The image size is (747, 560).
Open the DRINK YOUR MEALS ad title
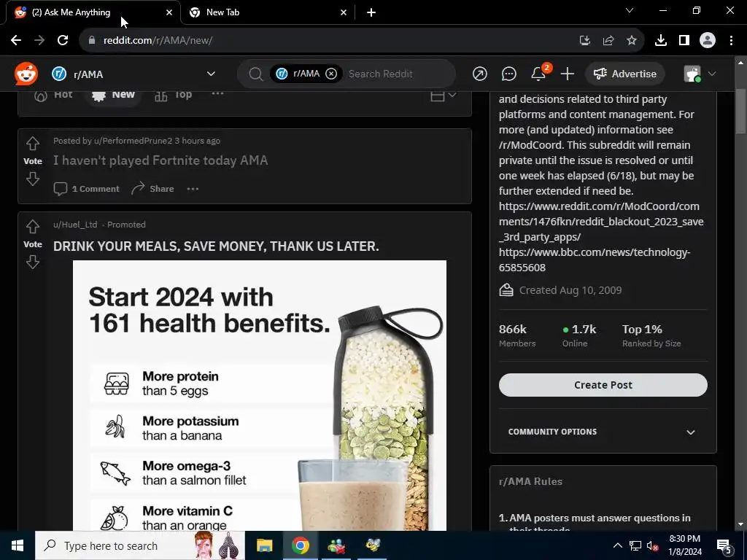point(216,246)
